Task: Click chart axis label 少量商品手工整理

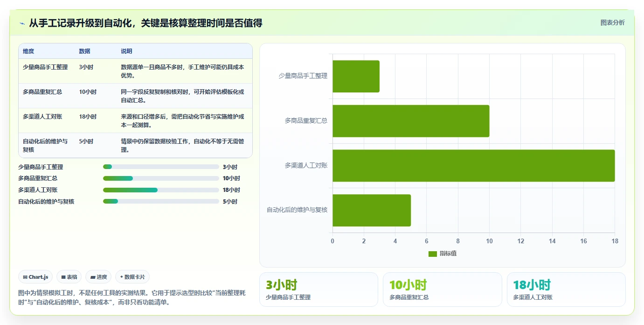Action: (303, 76)
